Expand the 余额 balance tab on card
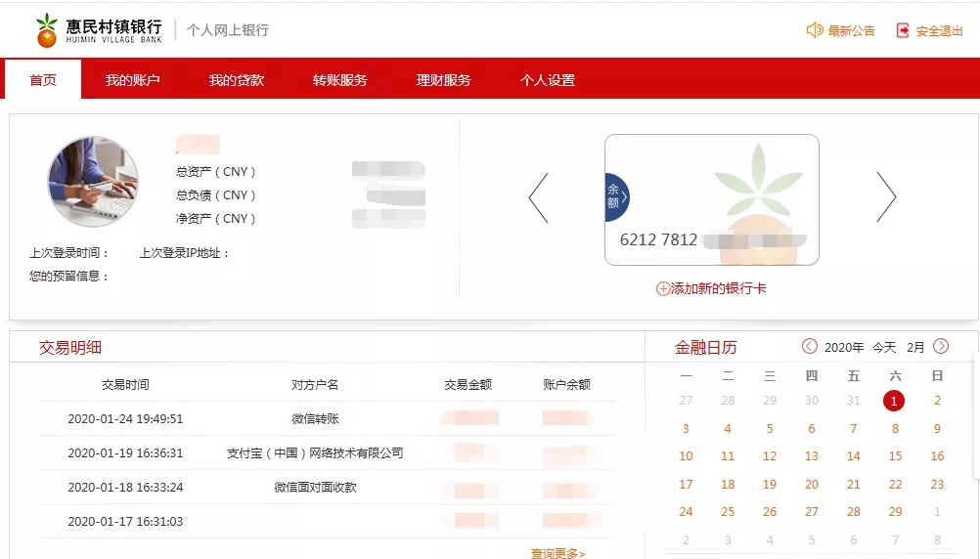This screenshot has width=980, height=559. (616, 197)
